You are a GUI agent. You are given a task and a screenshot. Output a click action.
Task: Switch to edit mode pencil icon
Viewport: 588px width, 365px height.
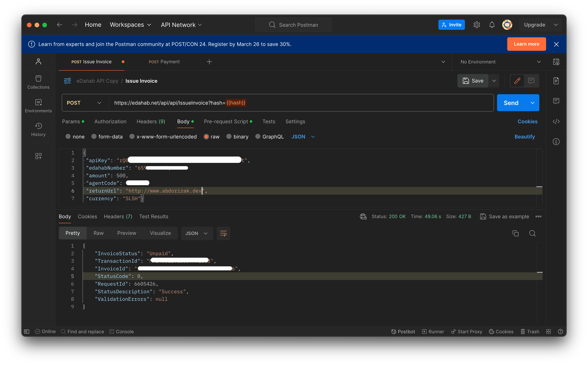point(517,81)
